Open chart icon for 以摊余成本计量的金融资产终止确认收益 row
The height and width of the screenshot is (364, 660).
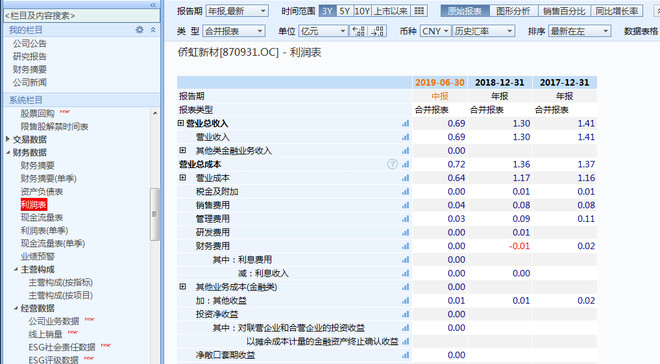(405, 341)
